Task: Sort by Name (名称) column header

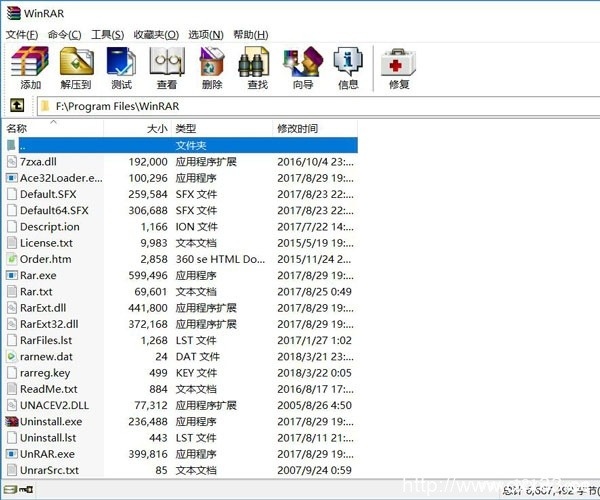Action: pos(54,129)
